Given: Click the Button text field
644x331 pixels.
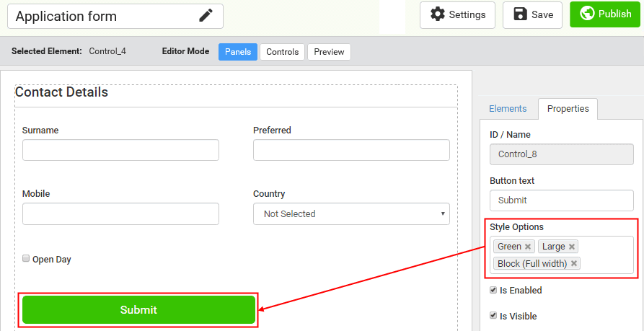Looking at the screenshot, I should [x=562, y=200].
